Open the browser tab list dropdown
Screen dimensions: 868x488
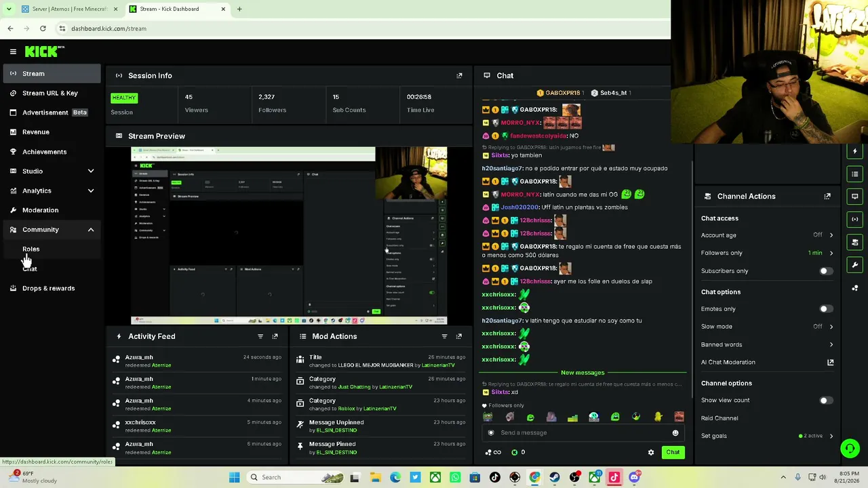click(x=9, y=9)
